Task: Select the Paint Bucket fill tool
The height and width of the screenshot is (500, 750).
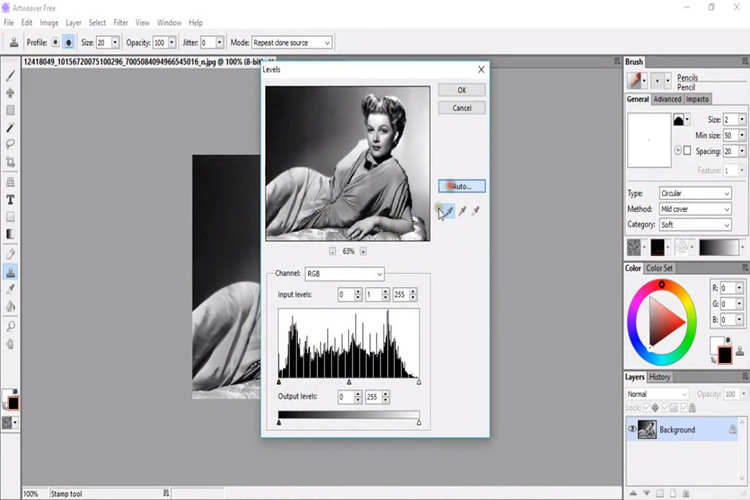Action: [10, 306]
